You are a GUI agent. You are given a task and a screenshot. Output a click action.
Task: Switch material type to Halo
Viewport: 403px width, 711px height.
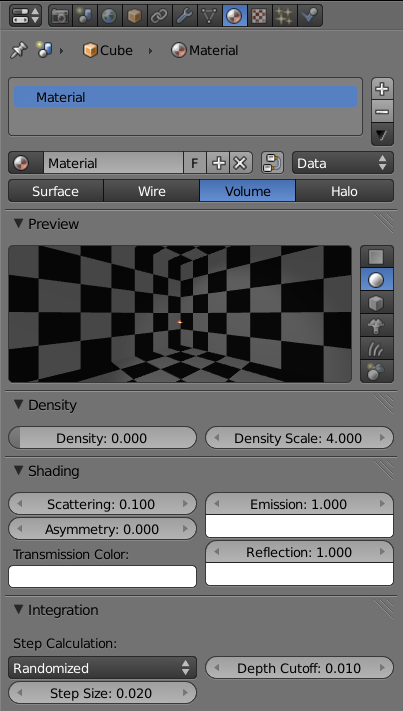345,191
